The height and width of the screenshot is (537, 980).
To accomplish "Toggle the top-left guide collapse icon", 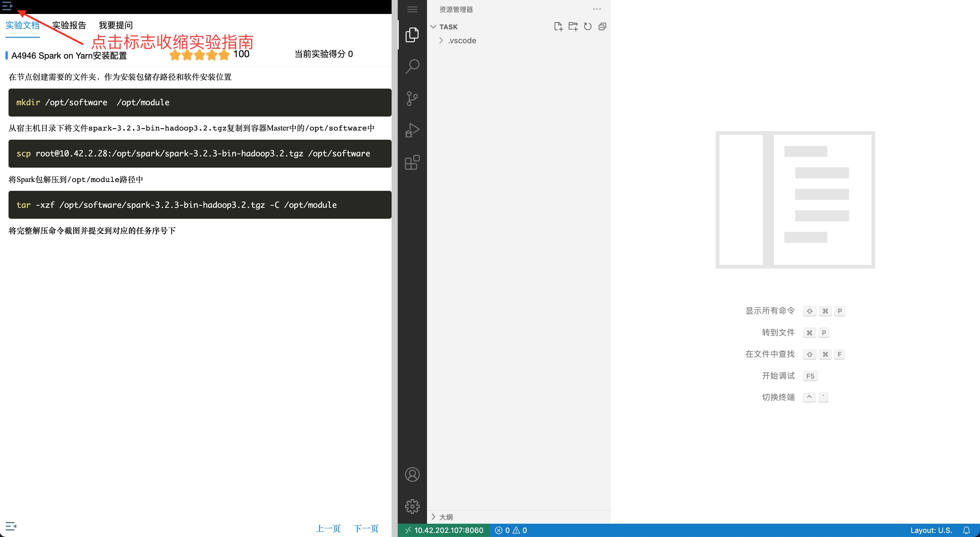I will 7,6.
